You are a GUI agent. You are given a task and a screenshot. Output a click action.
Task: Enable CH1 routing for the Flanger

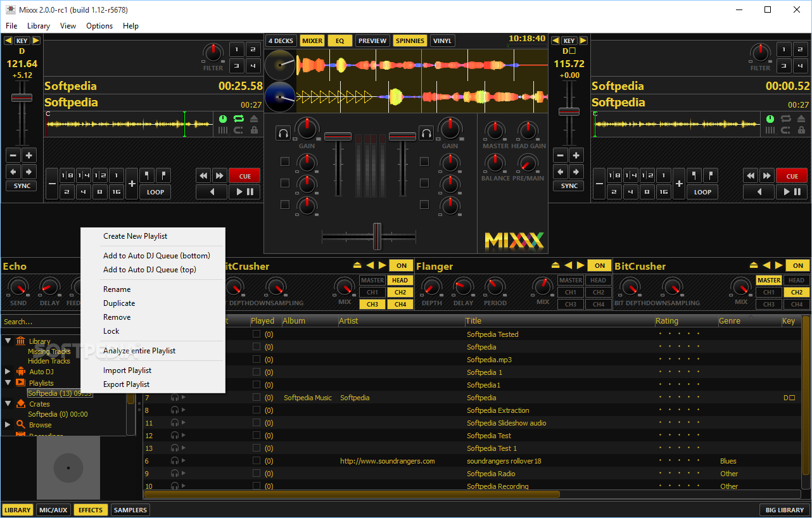[571, 293]
